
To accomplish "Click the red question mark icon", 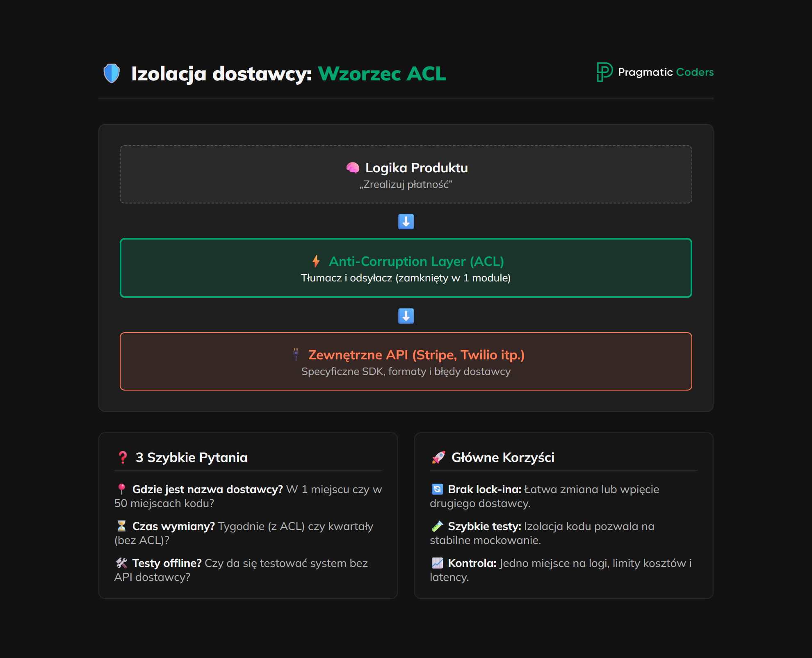I will [123, 457].
